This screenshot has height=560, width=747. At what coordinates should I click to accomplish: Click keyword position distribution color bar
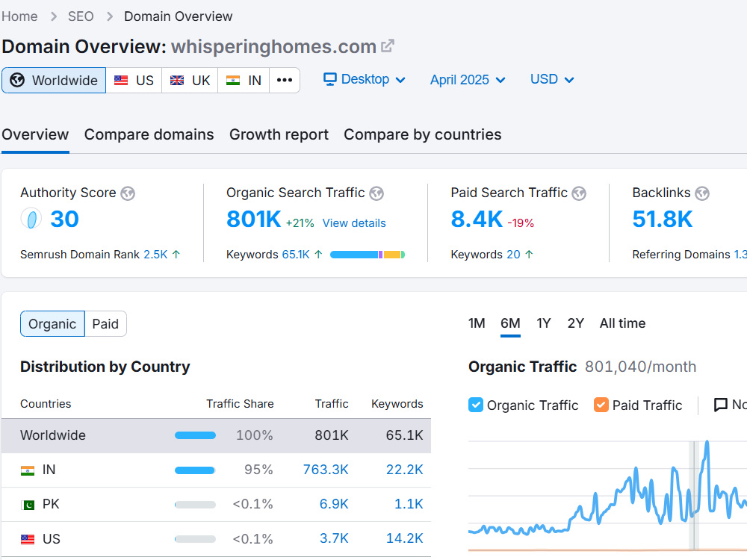pyautogui.click(x=368, y=255)
